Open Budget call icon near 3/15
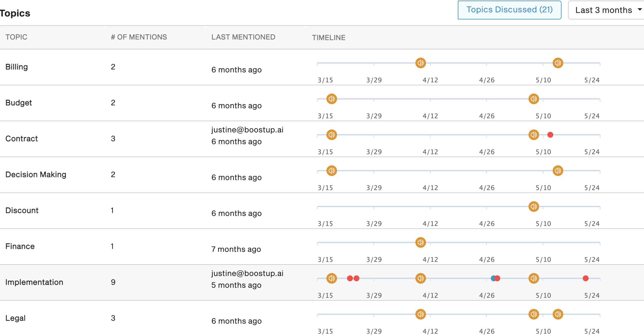 pyautogui.click(x=331, y=99)
